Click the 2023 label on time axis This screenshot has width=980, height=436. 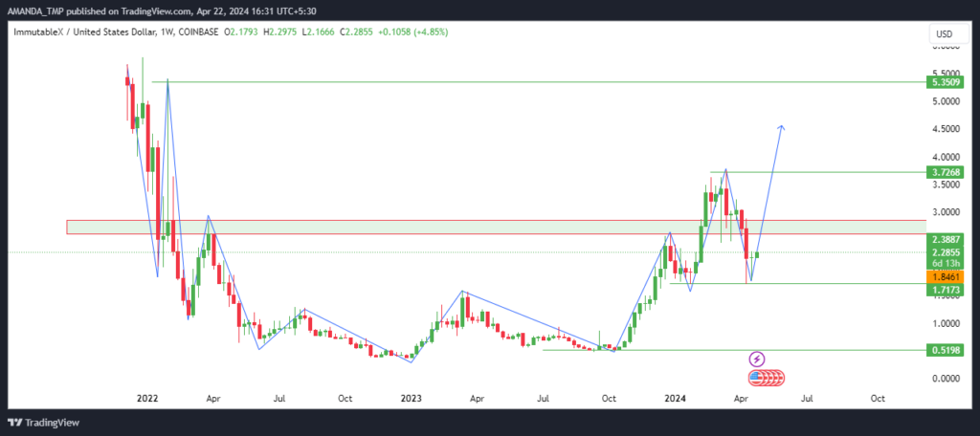point(411,398)
